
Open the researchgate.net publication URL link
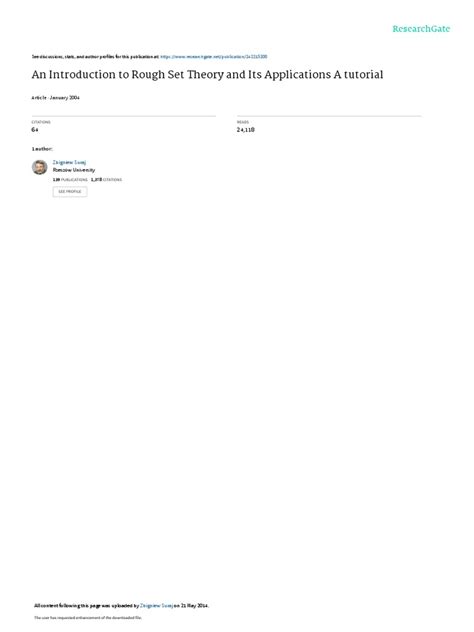coord(214,57)
